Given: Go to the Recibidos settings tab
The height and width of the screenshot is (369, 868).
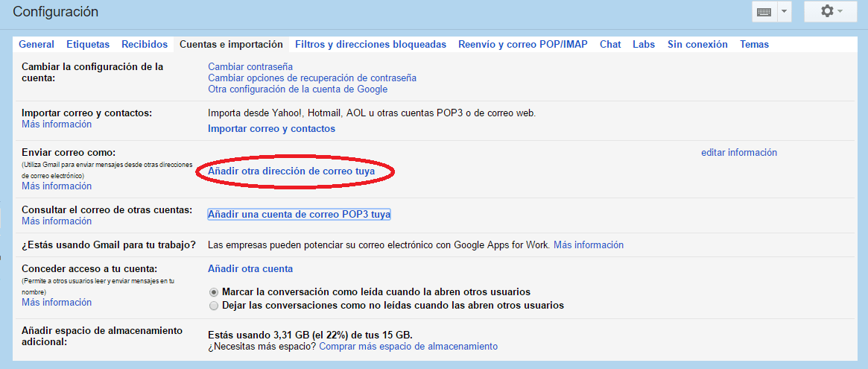Looking at the screenshot, I should click(145, 45).
